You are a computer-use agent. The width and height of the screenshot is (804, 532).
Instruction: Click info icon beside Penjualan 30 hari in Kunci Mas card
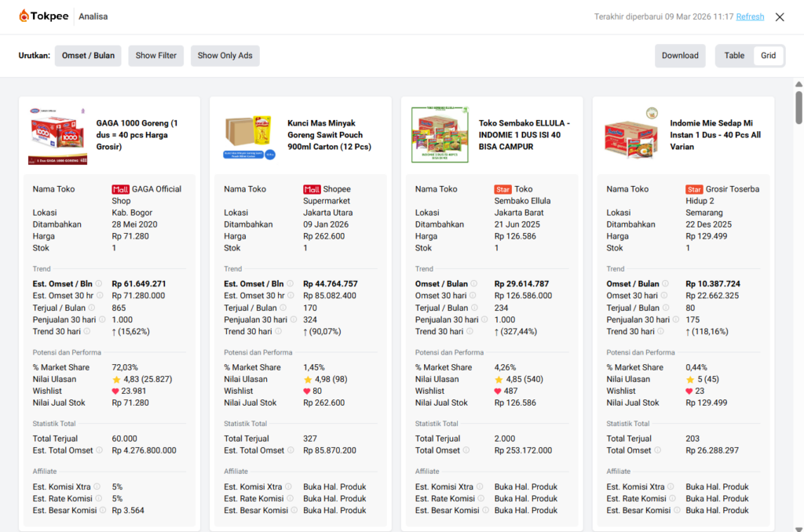click(293, 319)
